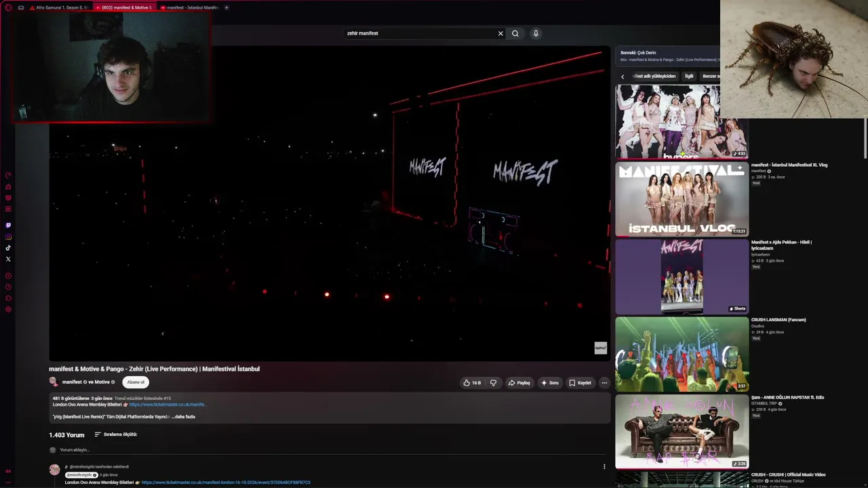Save the video with 'Kaydet'
Viewport: 868px width, 488px height.
point(580,383)
